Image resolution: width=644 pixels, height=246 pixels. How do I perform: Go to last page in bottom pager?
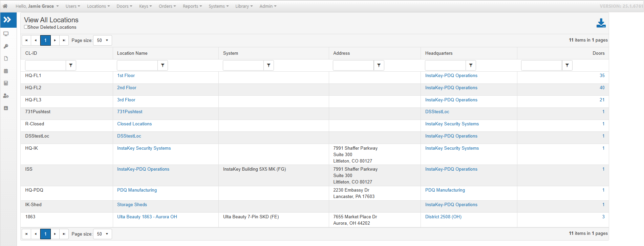tap(64, 234)
